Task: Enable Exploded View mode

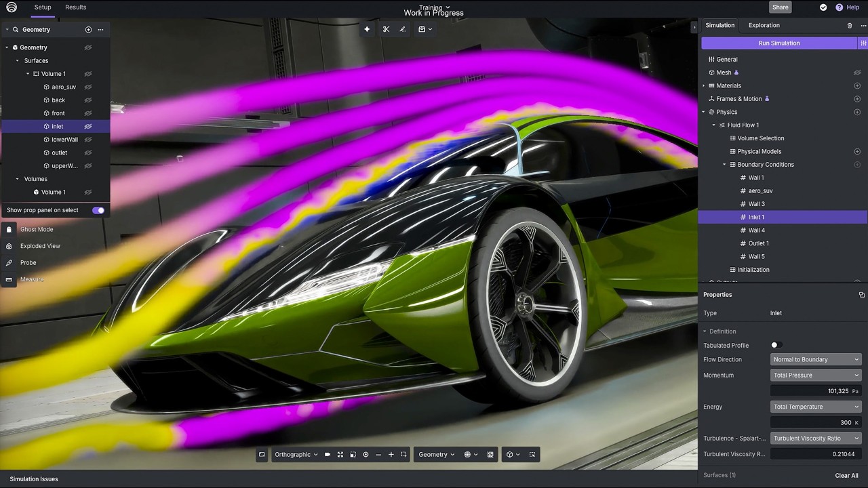Action: coord(40,245)
